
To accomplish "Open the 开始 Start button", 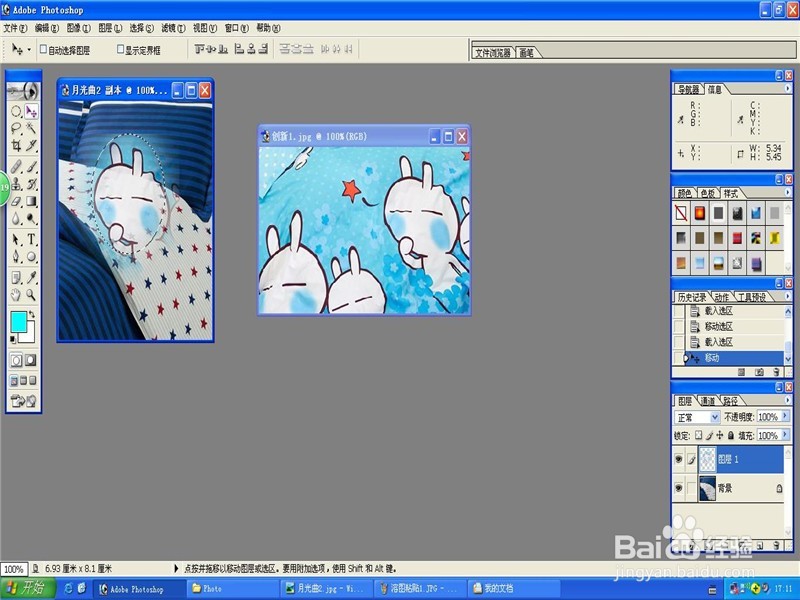I will [28, 588].
